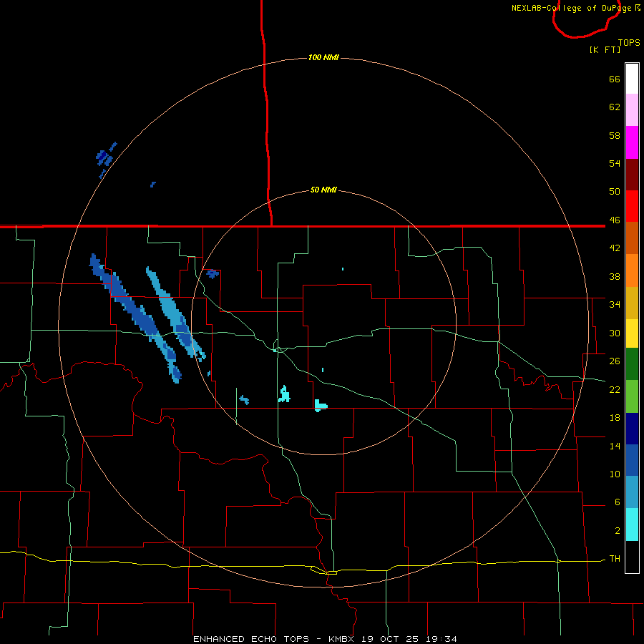The height and width of the screenshot is (644, 644).
Task: Click the legend value 46
Action: (x=615, y=220)
